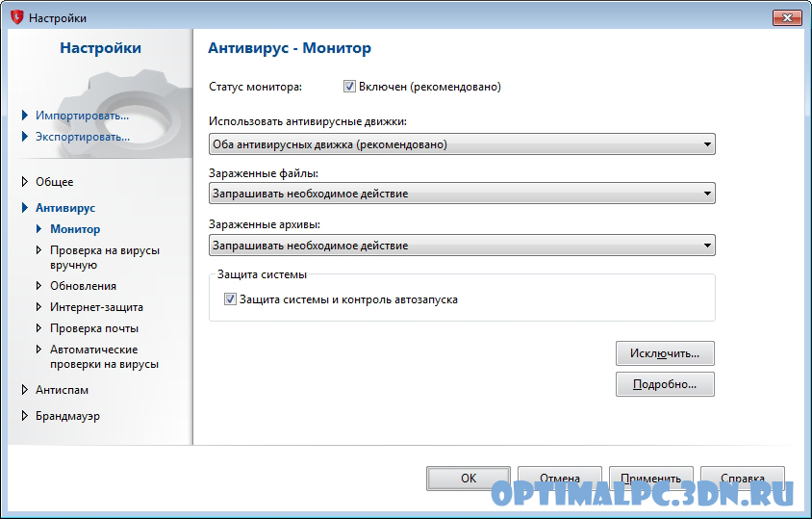The height and width of the screenshot is (519, 812).
Task: Click the Отмена button
Action: pyautogui.click(x=560, y=478)
